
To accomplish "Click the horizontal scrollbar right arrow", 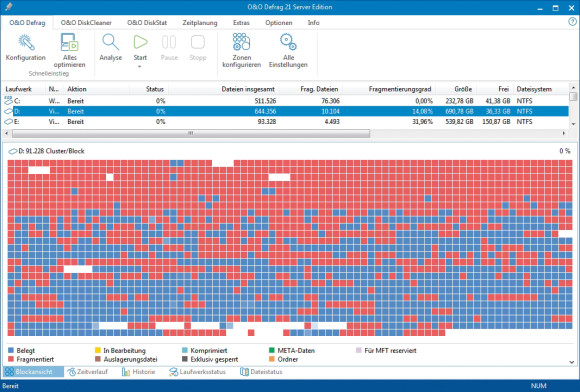I will (x=564, y=133).
